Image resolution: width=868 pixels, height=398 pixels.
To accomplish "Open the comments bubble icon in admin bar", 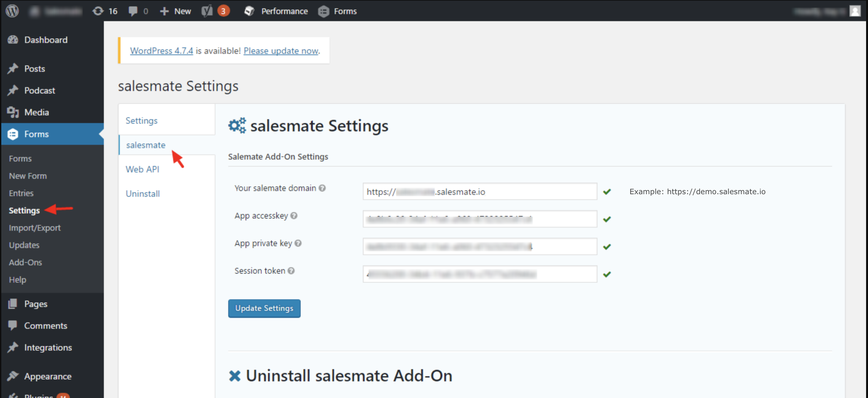I will point(133,11).
